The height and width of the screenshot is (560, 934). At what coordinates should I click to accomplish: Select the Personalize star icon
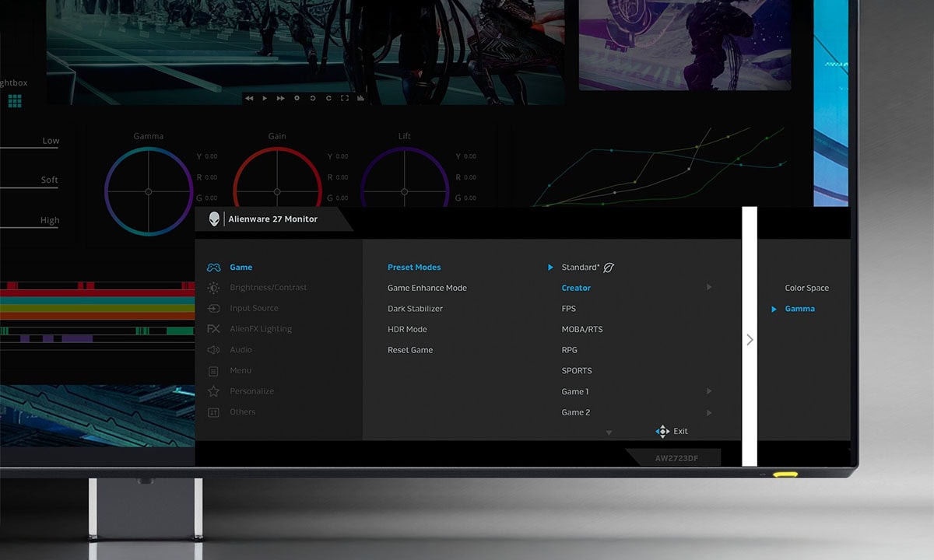point(213,391)
